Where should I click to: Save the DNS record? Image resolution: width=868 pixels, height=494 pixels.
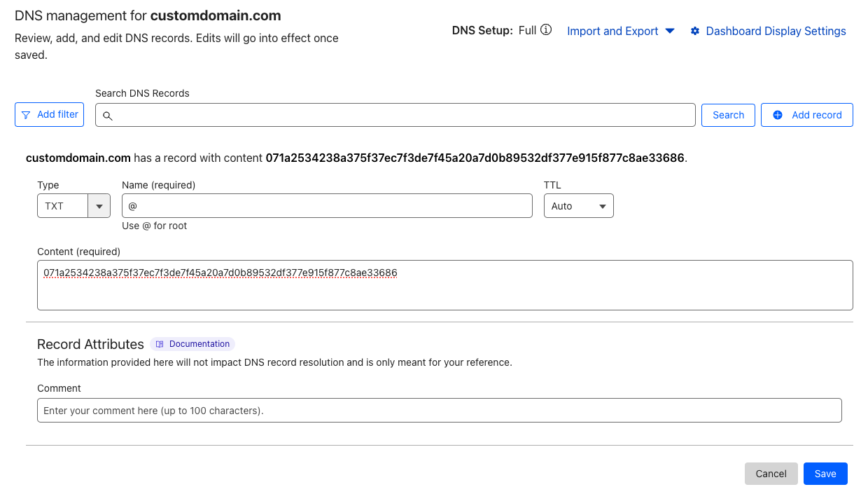(825, 474)
